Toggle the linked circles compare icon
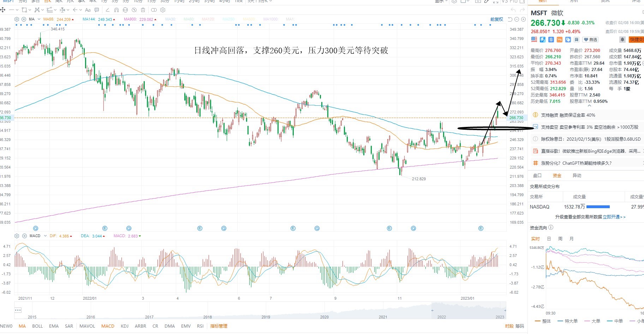Screen dimensions: 644x334 point(154,10)
